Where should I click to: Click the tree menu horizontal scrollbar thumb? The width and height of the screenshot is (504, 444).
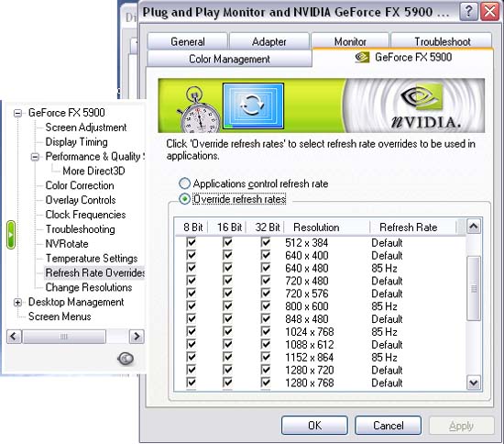[x=64, y=337]
